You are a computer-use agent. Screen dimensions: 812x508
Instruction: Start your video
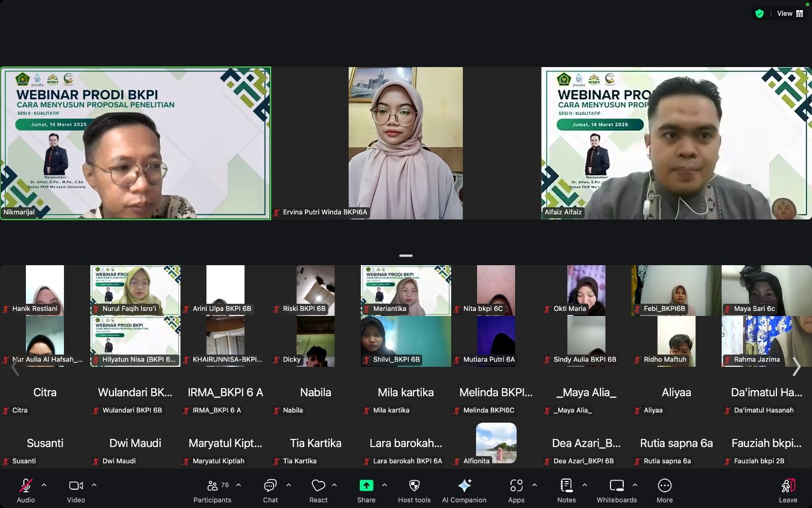(x=76, y=487)
